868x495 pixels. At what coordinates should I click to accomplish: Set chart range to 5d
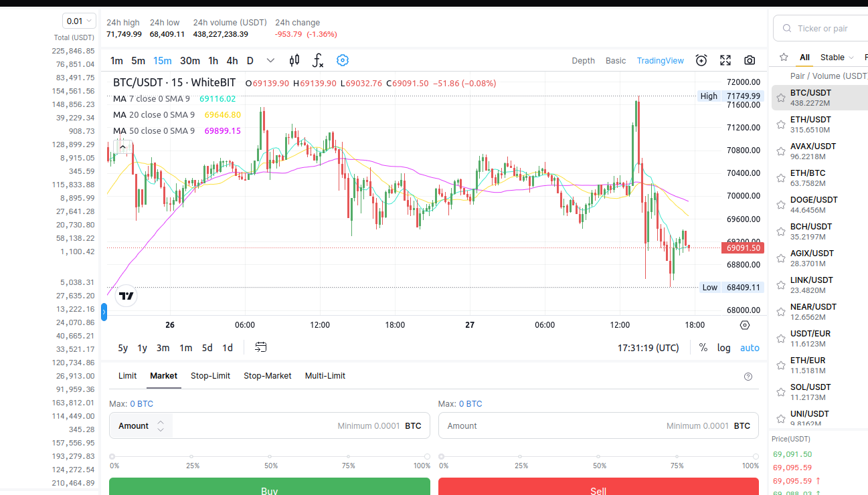pyautogui.click(x=207, y=348)
